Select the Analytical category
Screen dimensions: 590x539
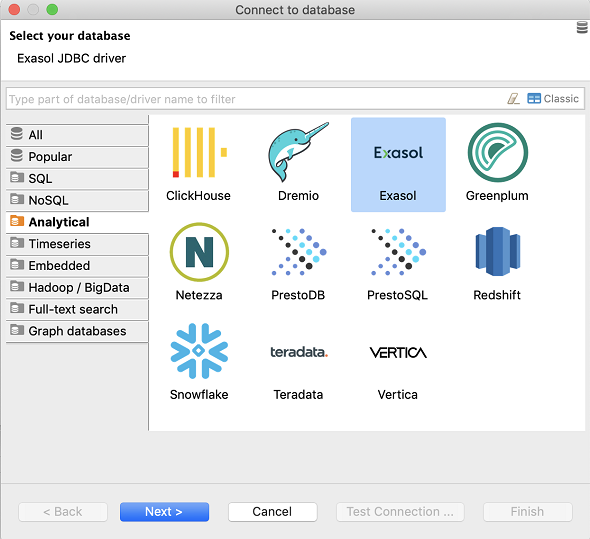pyautogui.click(x=77, y=222)
